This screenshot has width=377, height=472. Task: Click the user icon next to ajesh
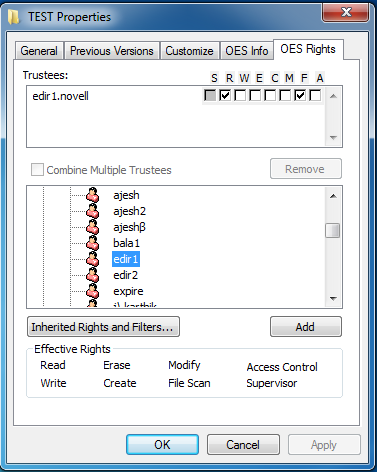pos(92,195)
